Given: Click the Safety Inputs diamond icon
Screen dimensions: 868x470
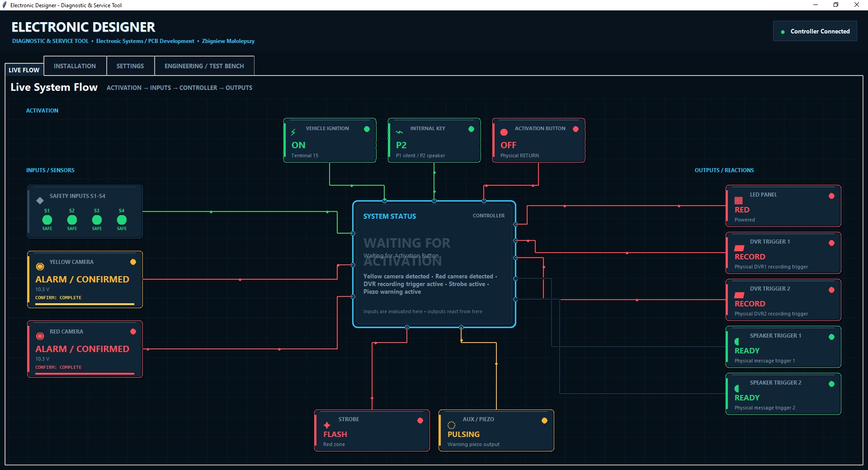Looking at the screenshot, I should [40, 200].
